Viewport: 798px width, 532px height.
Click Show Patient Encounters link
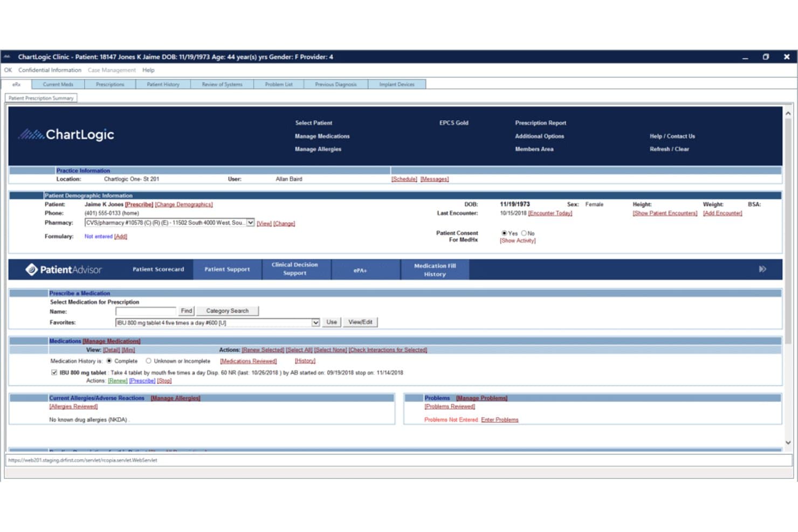(x=665, y=213)
